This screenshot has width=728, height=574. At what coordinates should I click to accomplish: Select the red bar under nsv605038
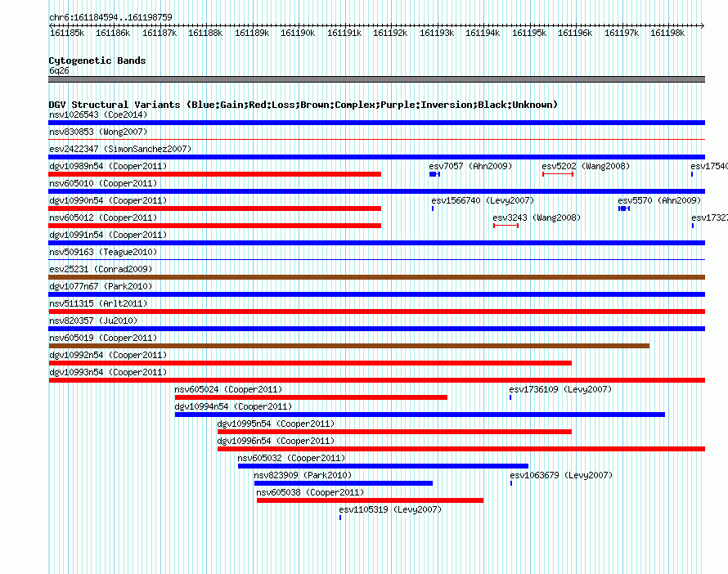[x=370, y=500]
